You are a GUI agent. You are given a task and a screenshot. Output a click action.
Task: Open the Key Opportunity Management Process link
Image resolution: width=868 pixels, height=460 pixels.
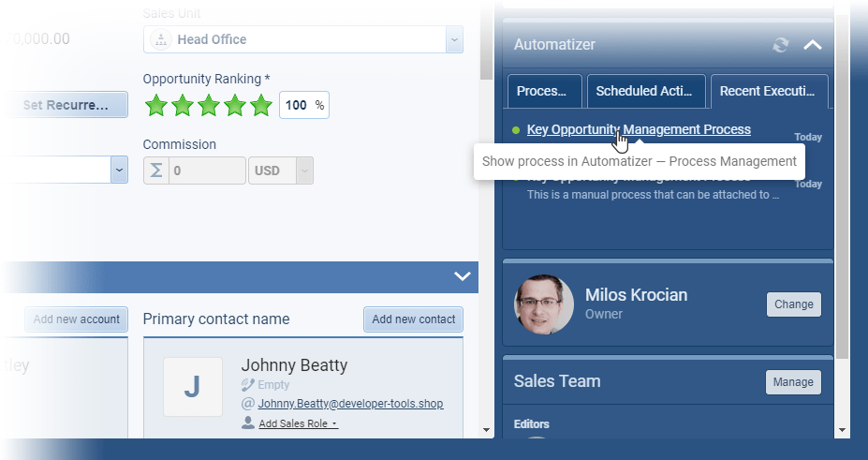click(638, 129)
